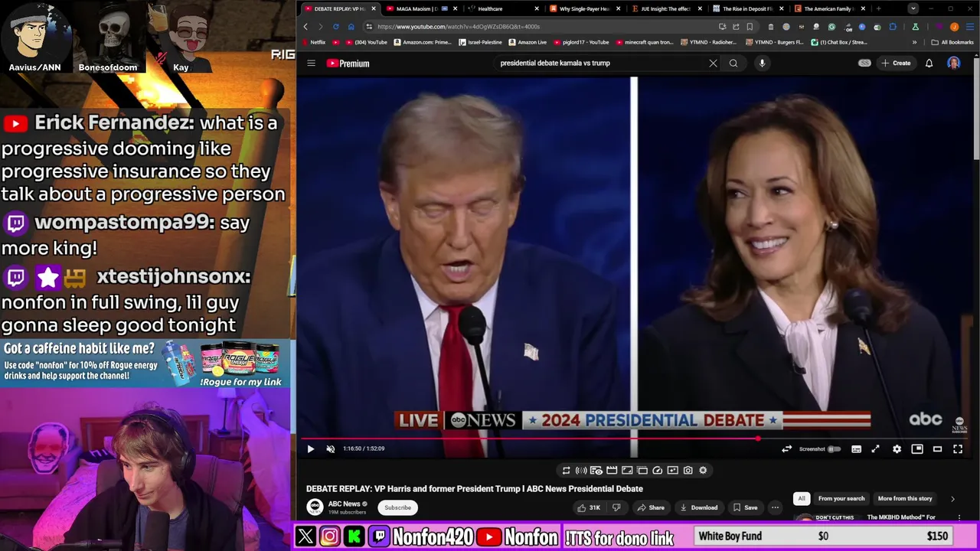The width and height of the screenshot is (980, 551).
Task: Click the speedometer icon in extension toolbar
Action: tap(657, 471)
